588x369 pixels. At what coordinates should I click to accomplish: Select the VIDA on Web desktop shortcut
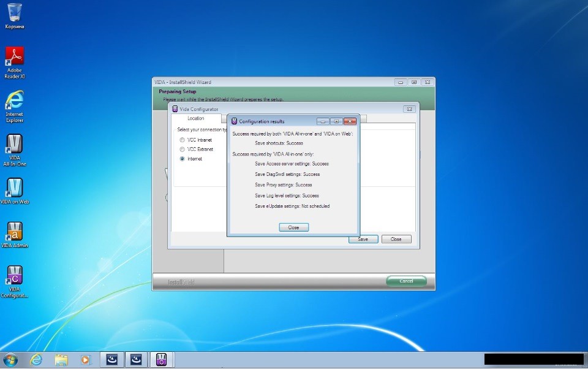pos(15,191)
